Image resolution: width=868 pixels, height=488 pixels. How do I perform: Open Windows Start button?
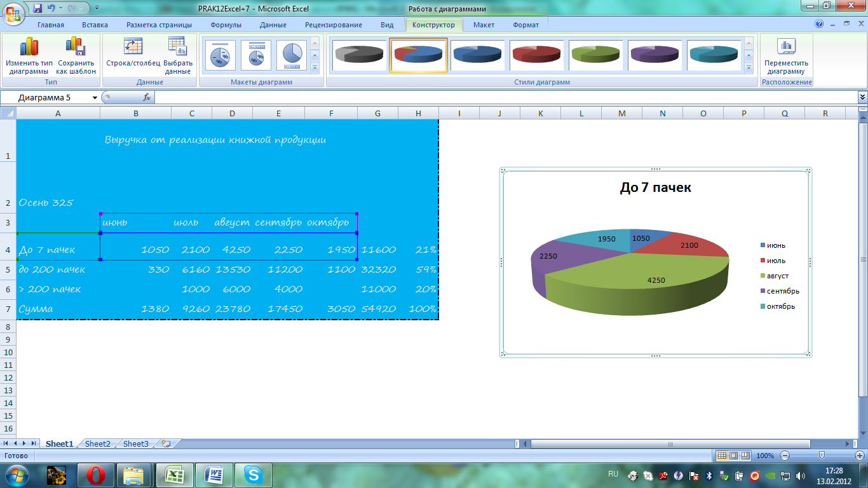17,475
